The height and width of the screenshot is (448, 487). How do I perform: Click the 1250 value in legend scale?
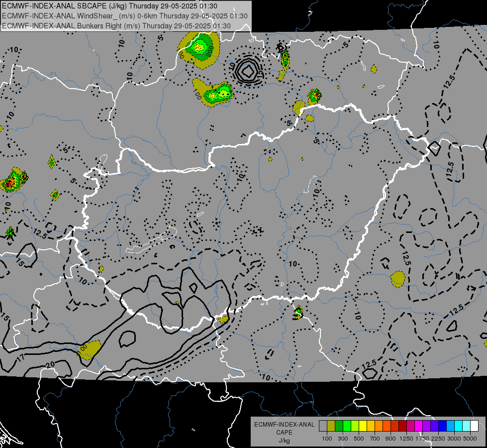(406, 439)
